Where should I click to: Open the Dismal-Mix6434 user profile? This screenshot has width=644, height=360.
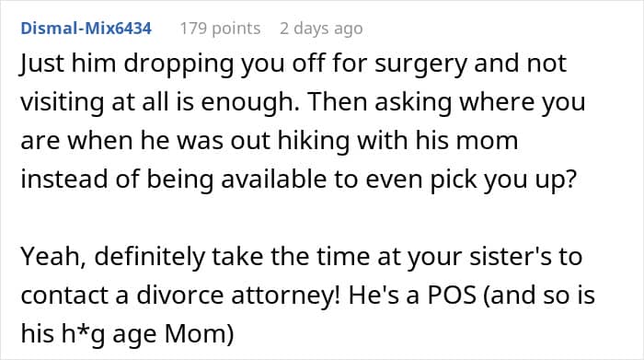tap(86, 29)
